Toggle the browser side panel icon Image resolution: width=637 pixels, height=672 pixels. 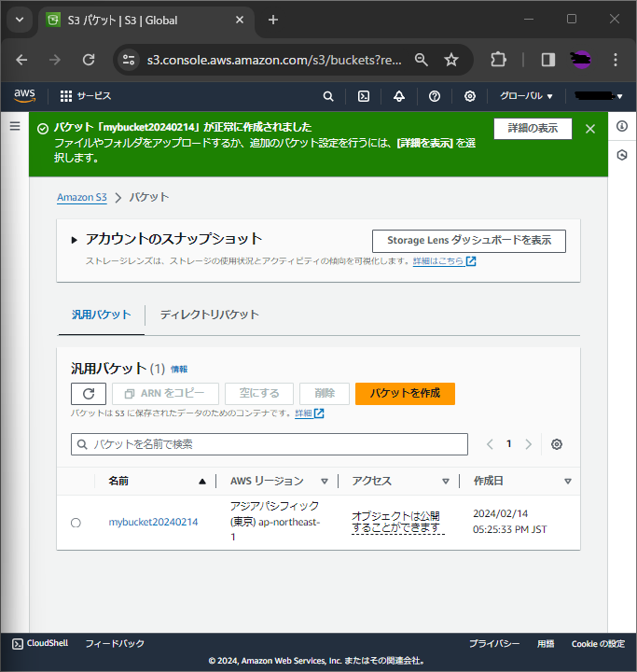[547, 60]
